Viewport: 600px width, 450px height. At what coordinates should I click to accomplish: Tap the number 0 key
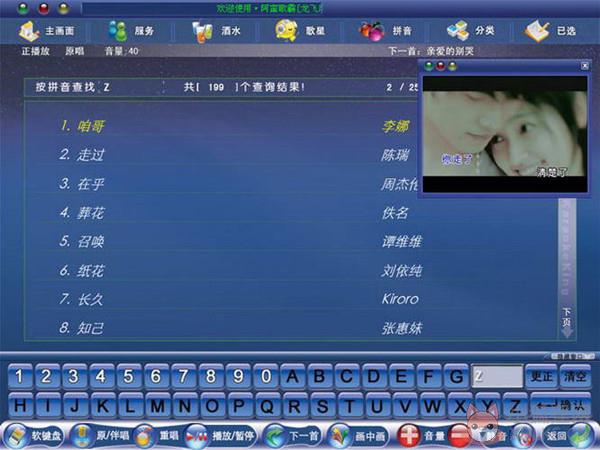[x=265, y=377]
